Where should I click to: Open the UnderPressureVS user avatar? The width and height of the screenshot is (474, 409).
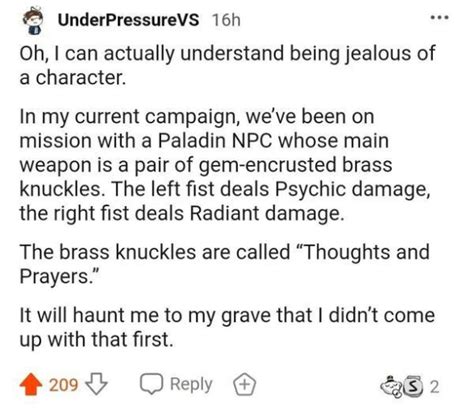(34, 21)
